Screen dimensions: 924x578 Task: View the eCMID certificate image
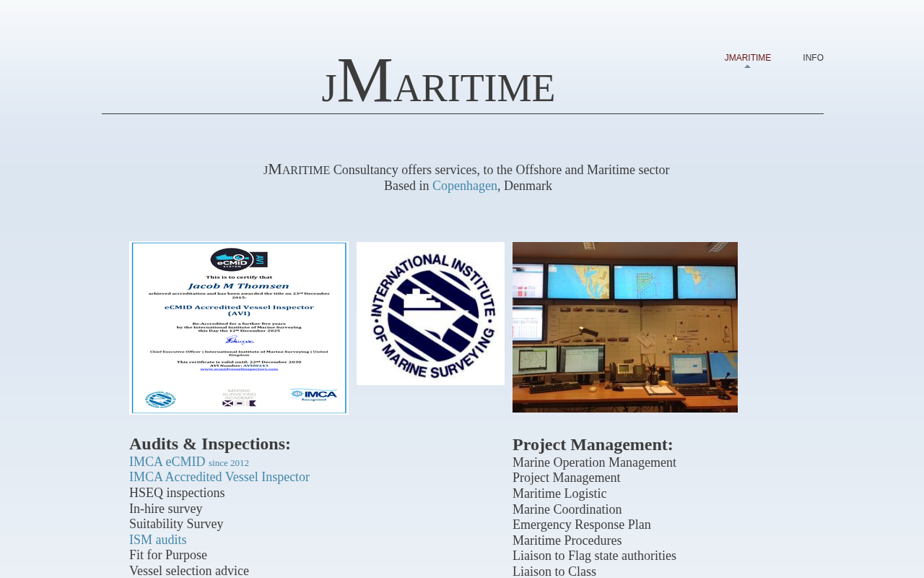point(239,328)
